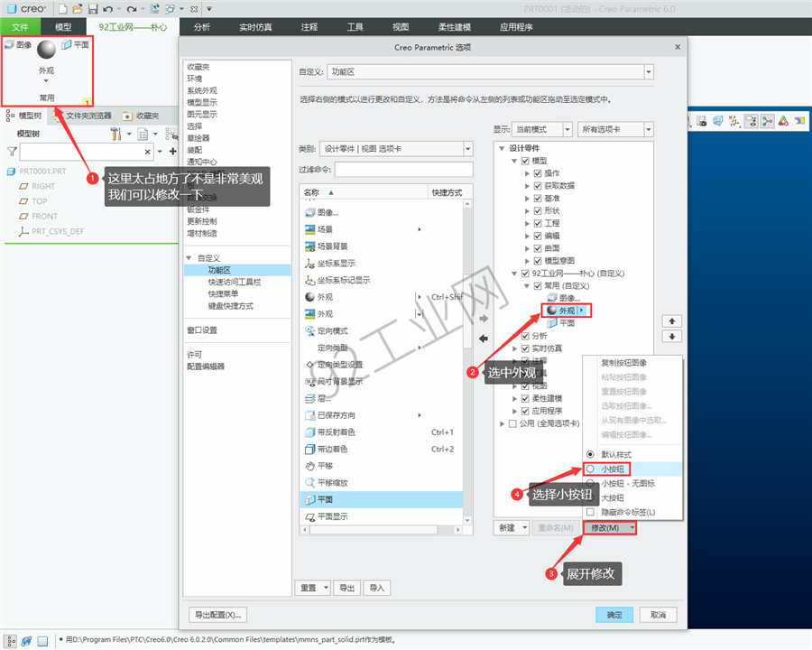The height and width of the screenshot is (650, 812).
Task: Click the 场景 icon in command list
Action: pyautogui.click(x=310, y=229)
